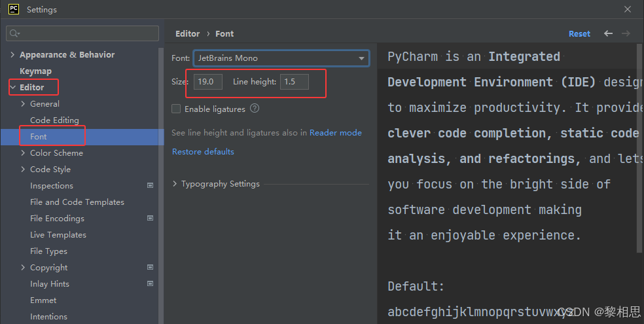Open the ligatures help question-mark icon
The image size is (644, 324).
click(255, 109)
